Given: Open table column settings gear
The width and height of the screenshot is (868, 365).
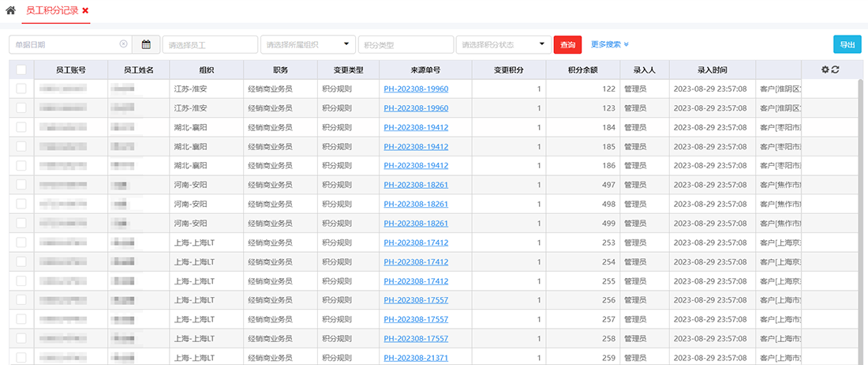Looking at the screenshot, I should click(825, 70).
